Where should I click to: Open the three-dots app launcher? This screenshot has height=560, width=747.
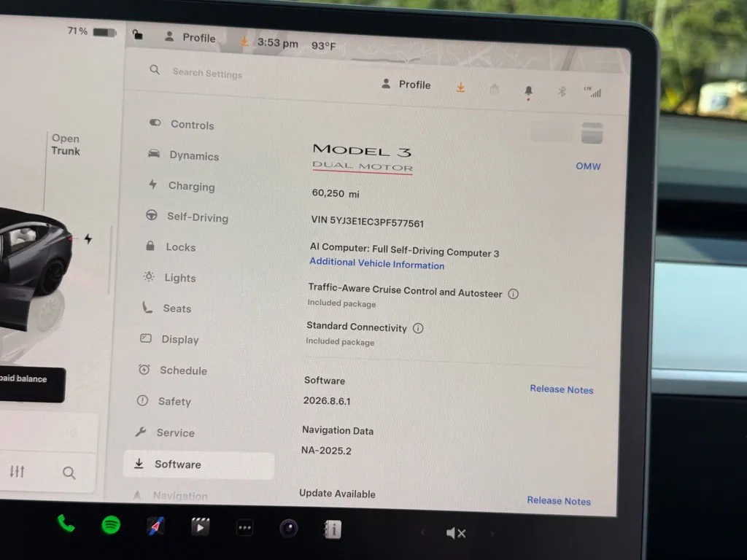[244, 528]
